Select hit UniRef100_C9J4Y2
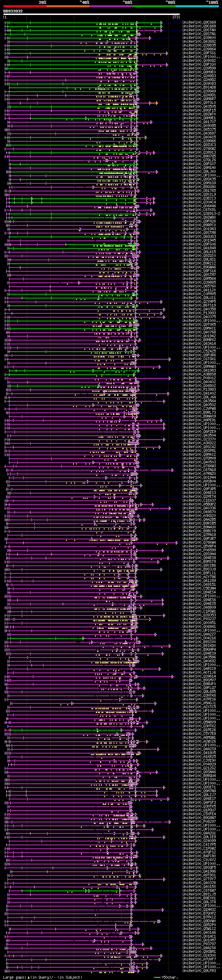 [199, 860]
